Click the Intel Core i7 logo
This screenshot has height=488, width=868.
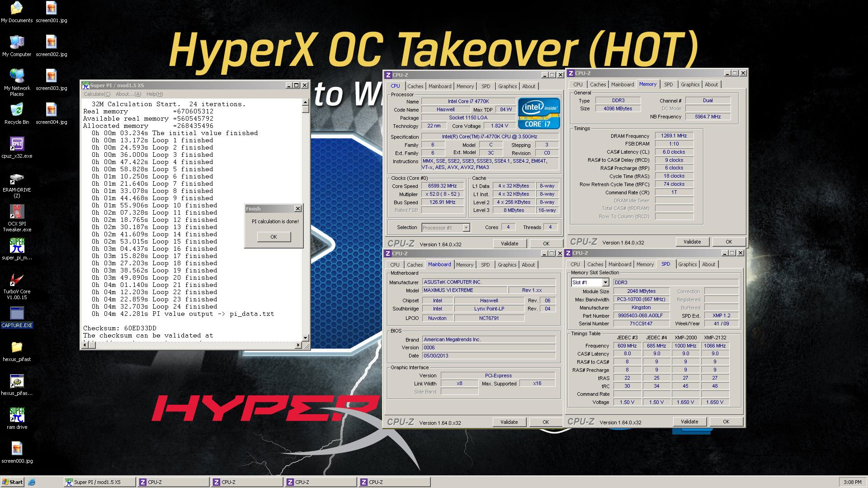tap(539, 113)
